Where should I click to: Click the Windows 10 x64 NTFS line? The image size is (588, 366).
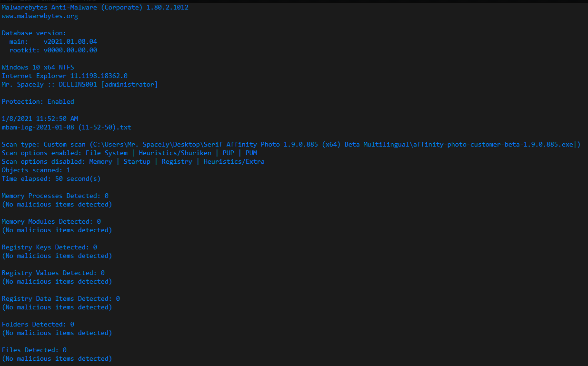pyautogui.click(x=38, y=68)
